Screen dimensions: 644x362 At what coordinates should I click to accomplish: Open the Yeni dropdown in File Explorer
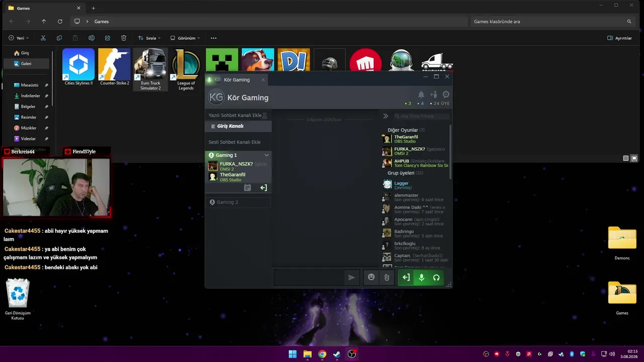19,38
